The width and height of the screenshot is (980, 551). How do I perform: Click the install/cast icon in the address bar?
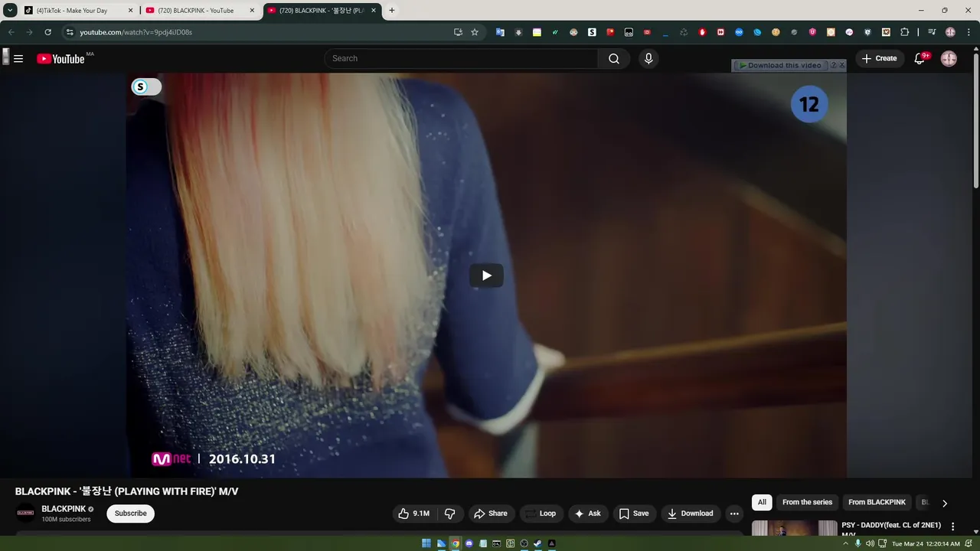pyautogui.click(x=458, y=32)
